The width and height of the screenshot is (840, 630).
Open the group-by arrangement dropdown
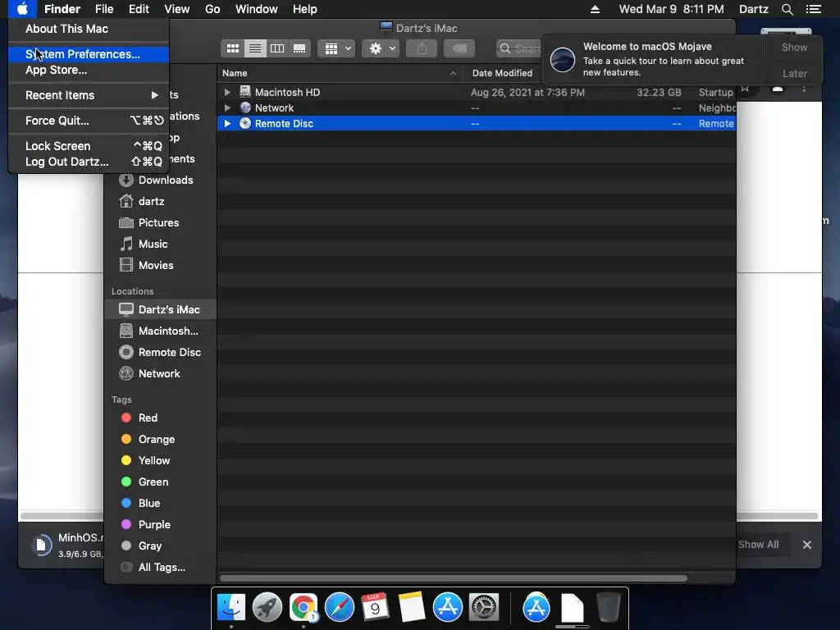(336, 48)
